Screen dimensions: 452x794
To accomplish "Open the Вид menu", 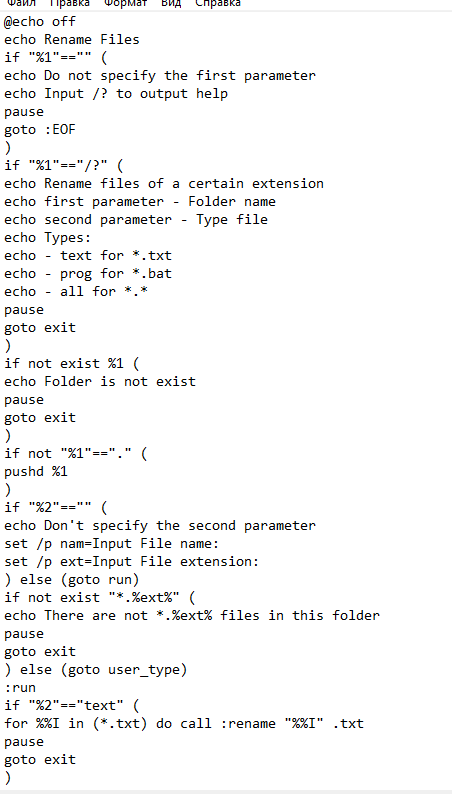I will (171, 3).
